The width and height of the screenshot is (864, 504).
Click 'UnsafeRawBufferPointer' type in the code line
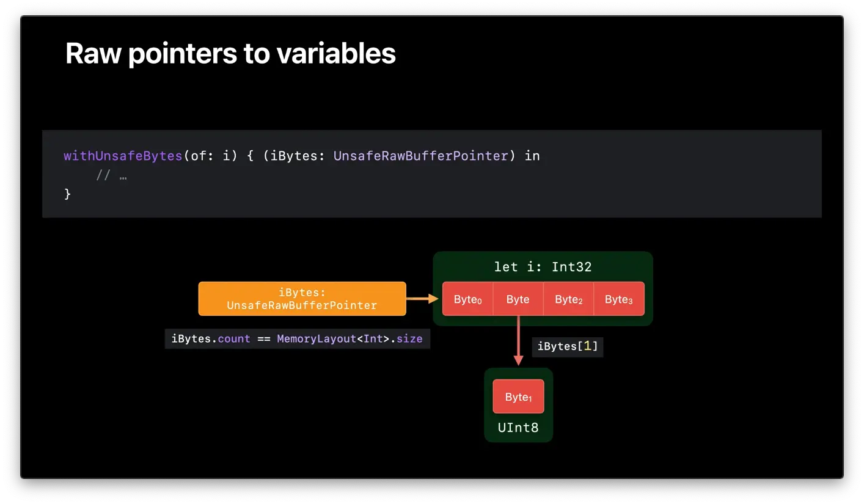pos(421,156)
